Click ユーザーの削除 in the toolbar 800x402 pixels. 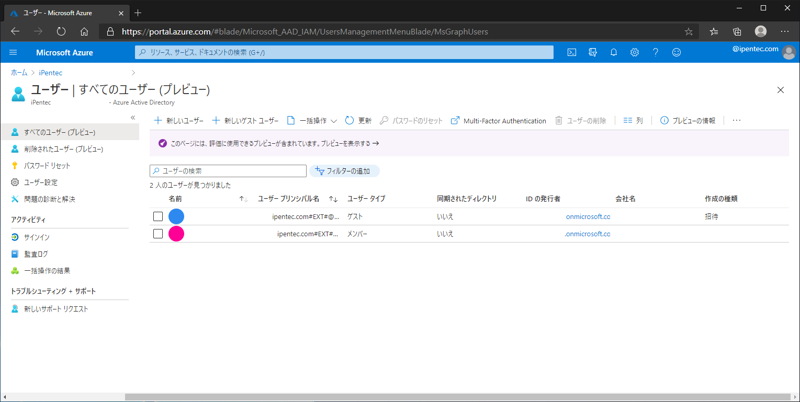(x=581, y=121)
